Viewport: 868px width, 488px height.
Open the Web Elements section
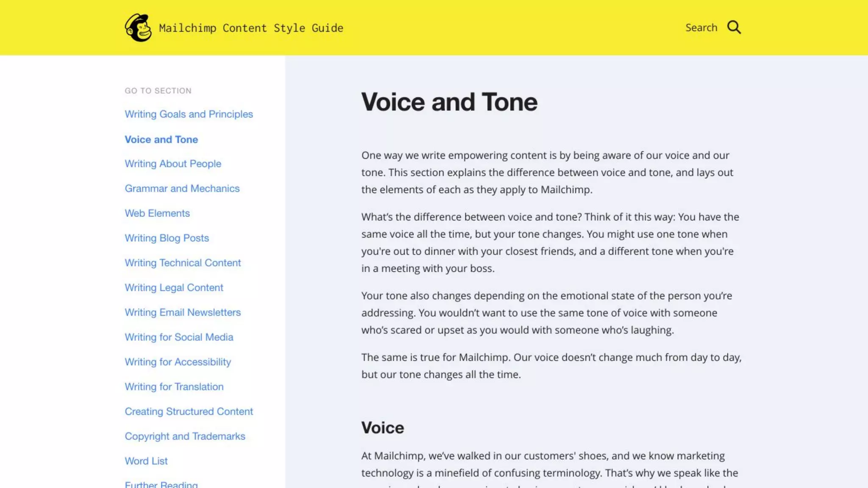tap(157, 213)
